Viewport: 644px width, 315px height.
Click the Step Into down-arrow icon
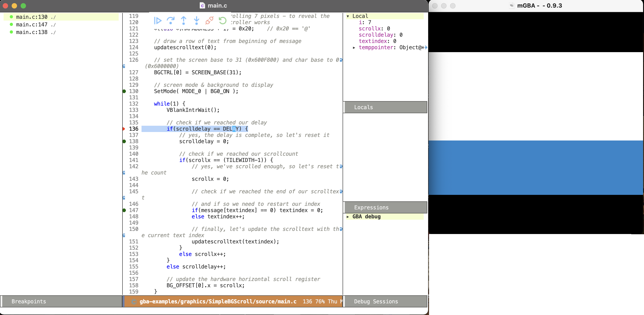(197, 21)
